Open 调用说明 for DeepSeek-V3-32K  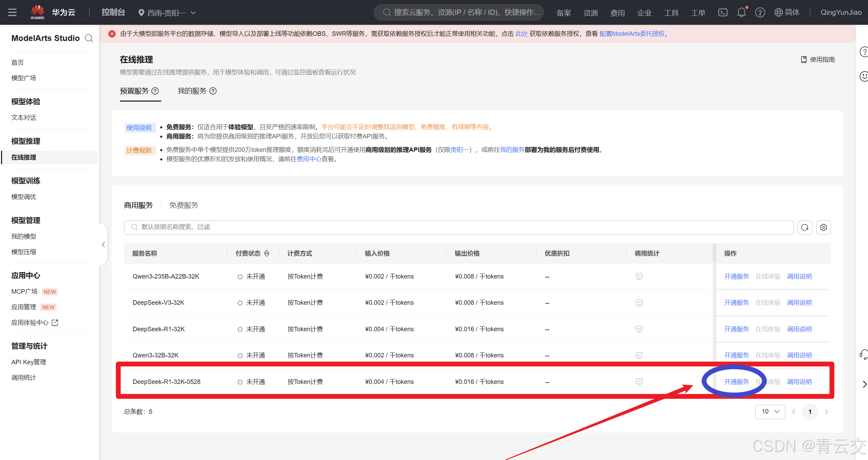pyautogui.click(x=799, y=303)
